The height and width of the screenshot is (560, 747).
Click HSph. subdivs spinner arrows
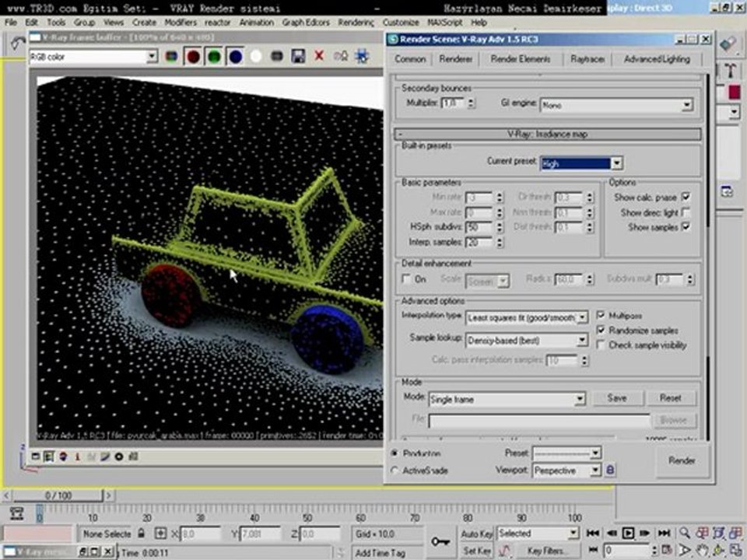tap(500, 227)
